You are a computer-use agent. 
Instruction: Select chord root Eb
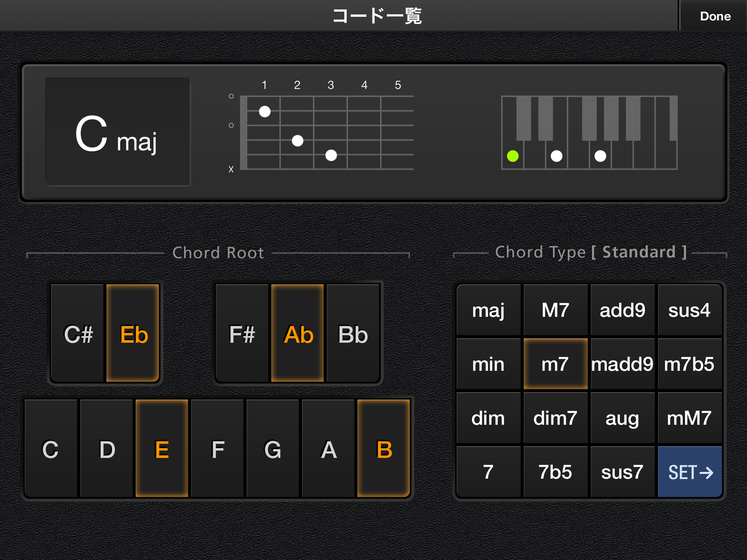(x=133, y=334)
